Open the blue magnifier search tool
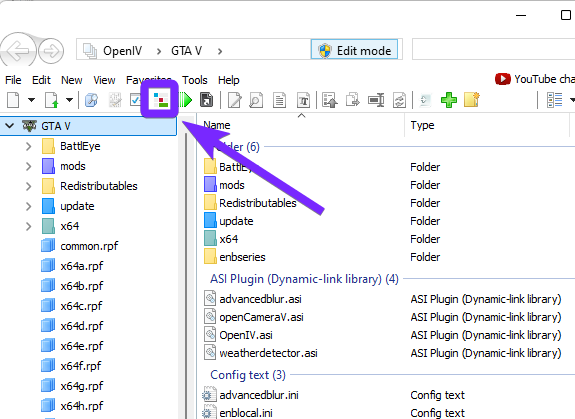Screen dimensions: 575x419 pos(91,100)
